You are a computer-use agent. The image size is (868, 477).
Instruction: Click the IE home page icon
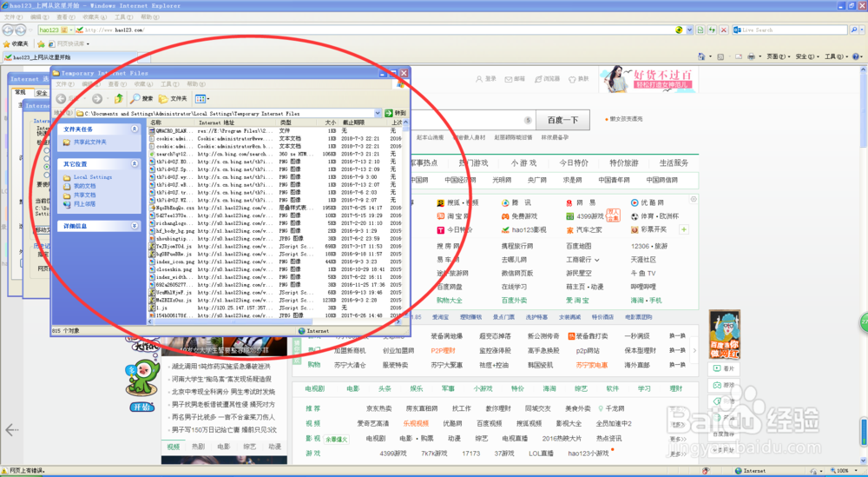click(702, 56)
